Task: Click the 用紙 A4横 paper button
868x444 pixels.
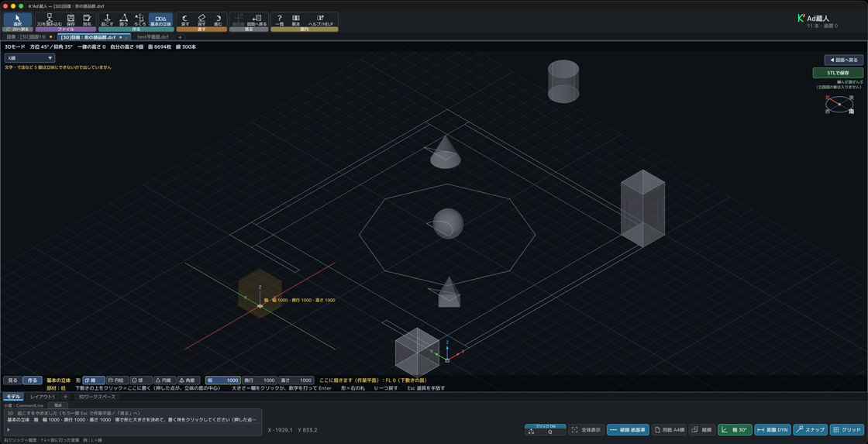Action: coord(668,429)
